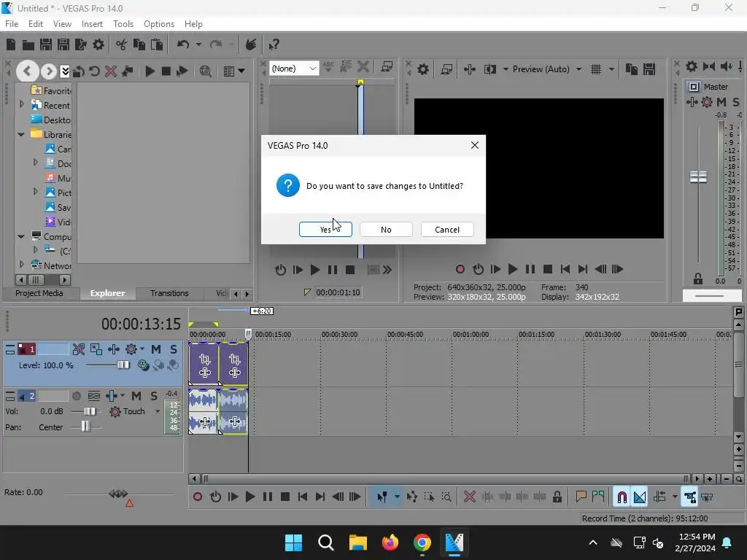This screenshot has width=747, height=560.
Task: Click the New project icon
Action: 11,44
